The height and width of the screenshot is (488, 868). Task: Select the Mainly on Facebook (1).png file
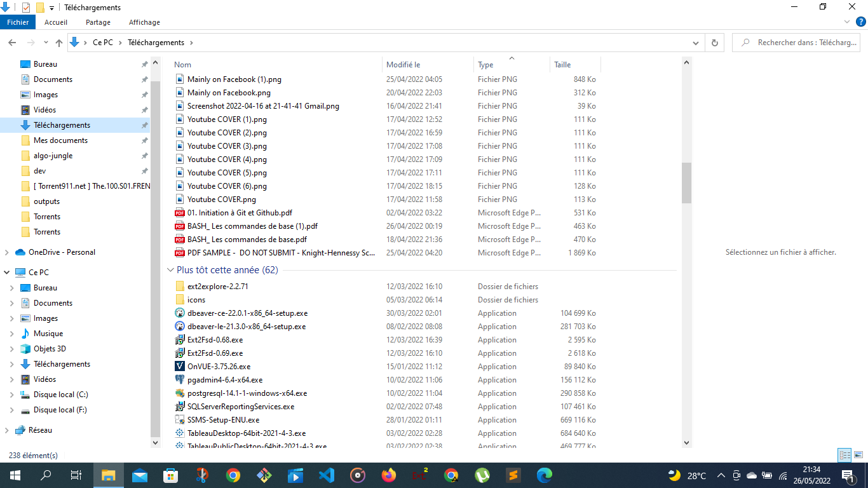[234, 79]
